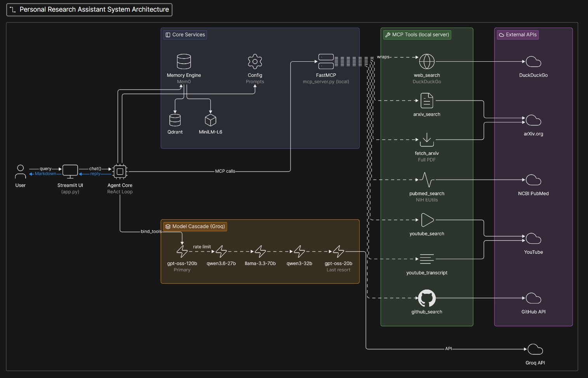Click the blue 'Markdown' edge label
This screenshot has height=378, width=588.
tap(45, 173)
